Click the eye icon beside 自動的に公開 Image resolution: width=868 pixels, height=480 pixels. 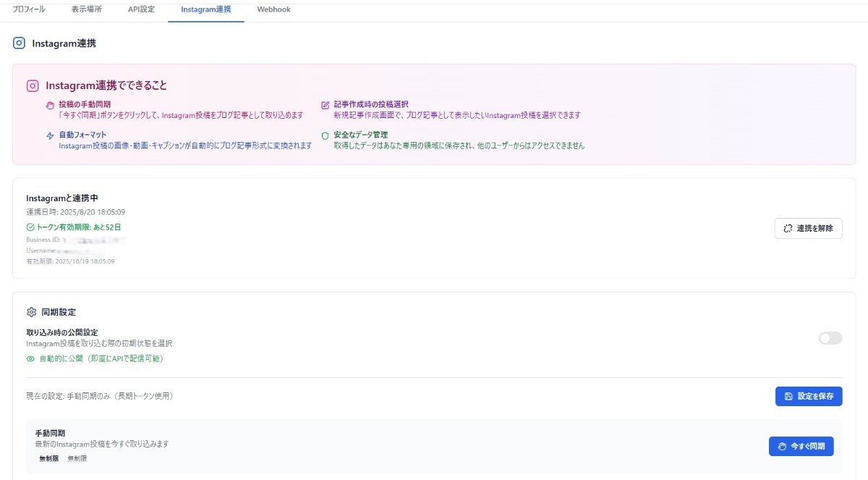[x=30, y=358]
